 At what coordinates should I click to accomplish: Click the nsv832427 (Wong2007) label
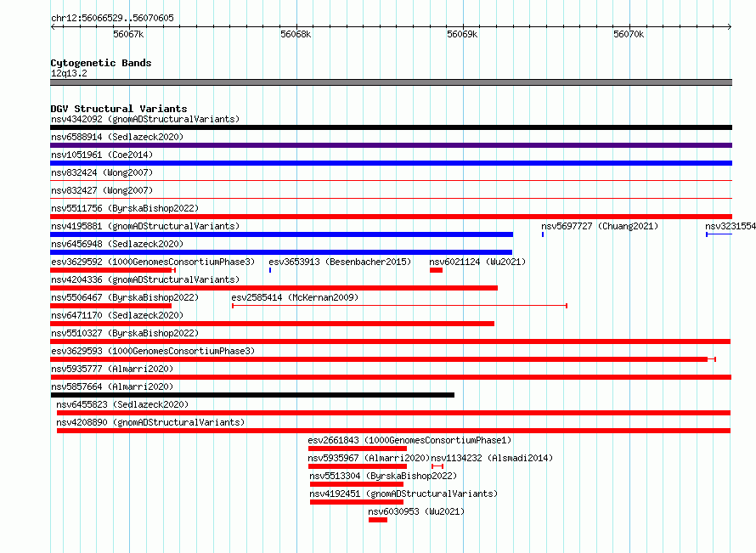pyautogui.click(x=102, y=190)
